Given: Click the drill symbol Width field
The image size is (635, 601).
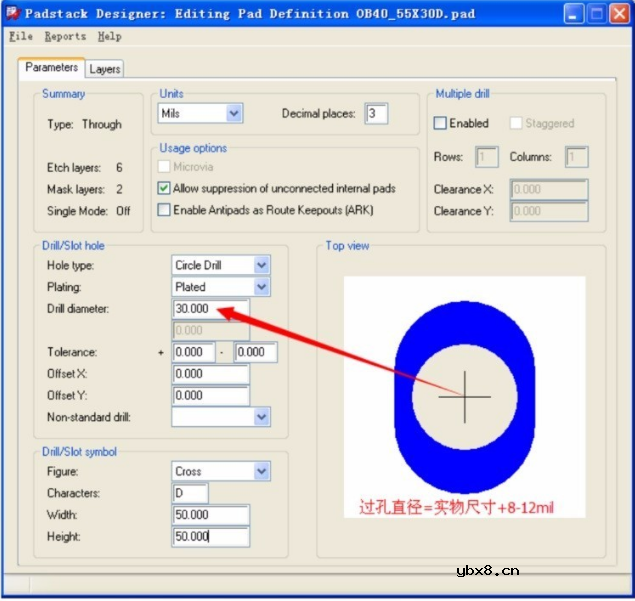Looking at the screenshot, I should click(209, 515).
